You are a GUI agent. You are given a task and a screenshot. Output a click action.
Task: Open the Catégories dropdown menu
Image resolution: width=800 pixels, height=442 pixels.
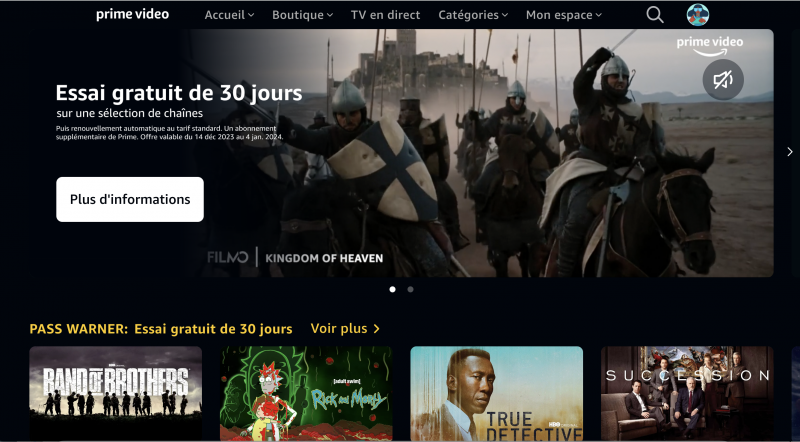point(473,15)
